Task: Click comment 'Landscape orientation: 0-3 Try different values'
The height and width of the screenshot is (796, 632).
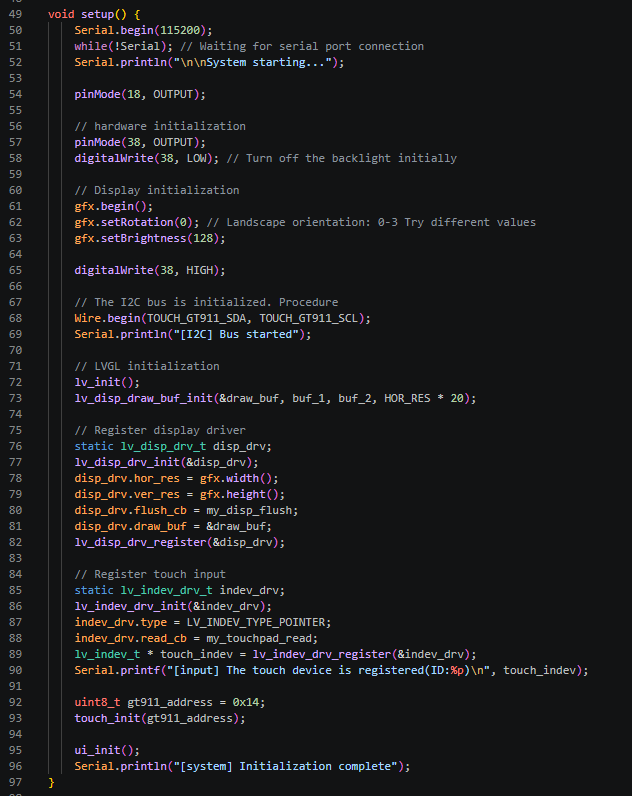Action: coord(381,222)
